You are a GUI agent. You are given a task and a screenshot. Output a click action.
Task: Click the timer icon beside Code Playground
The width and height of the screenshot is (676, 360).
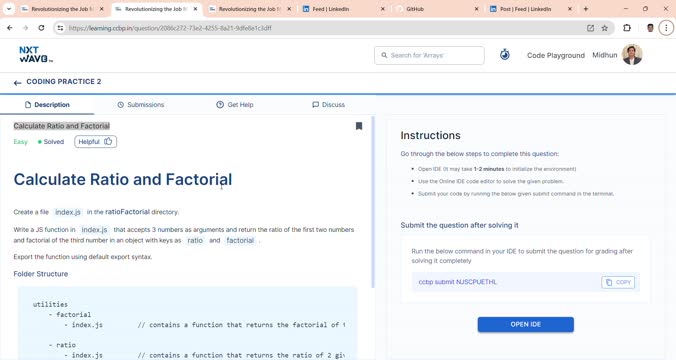tap(504, 55)
